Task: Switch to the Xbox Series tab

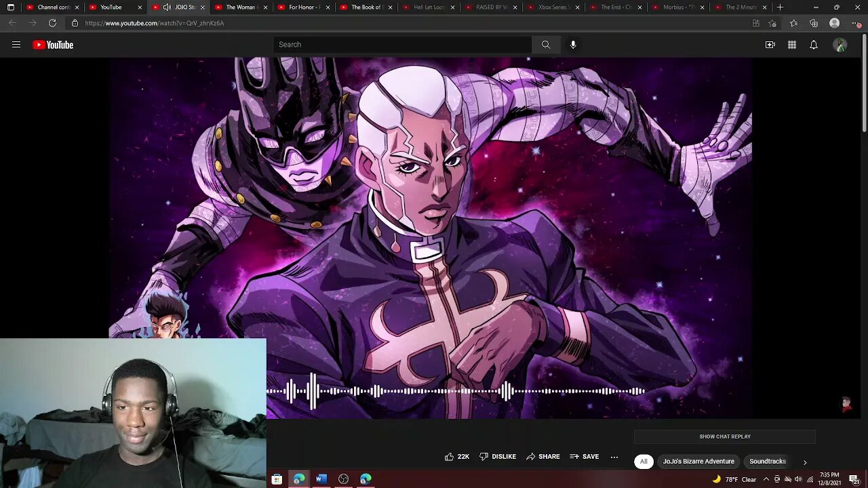Action: pos(554,7)
